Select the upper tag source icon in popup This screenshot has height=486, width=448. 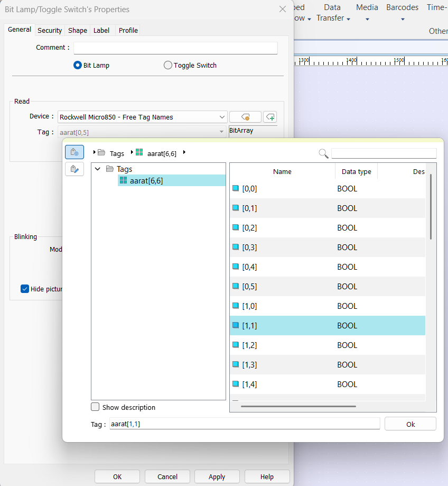74,152
